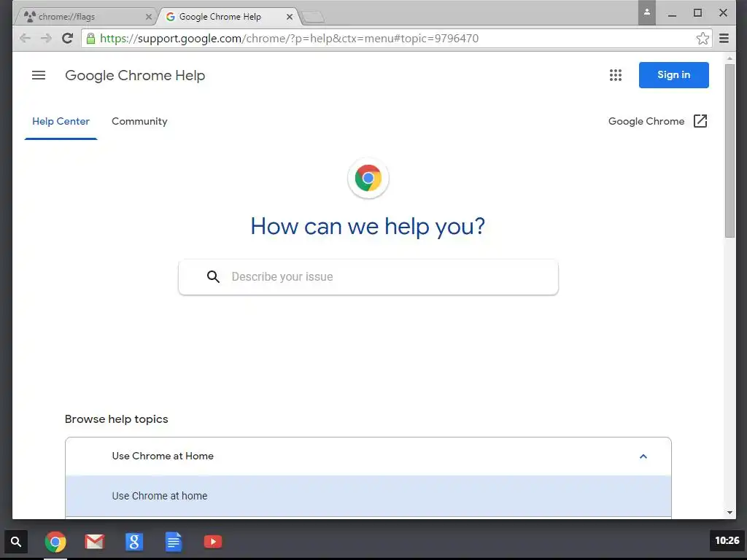The height and width of the screenshot is (560, 747).
Task: Click the Browse help topics heading
Action: tap(116, 419)
